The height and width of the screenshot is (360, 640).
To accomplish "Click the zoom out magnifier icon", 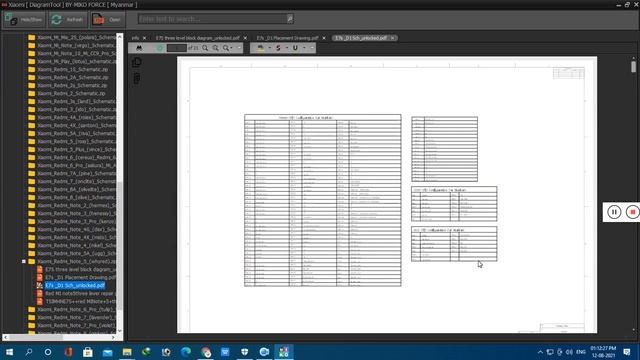I will point(205,48).
